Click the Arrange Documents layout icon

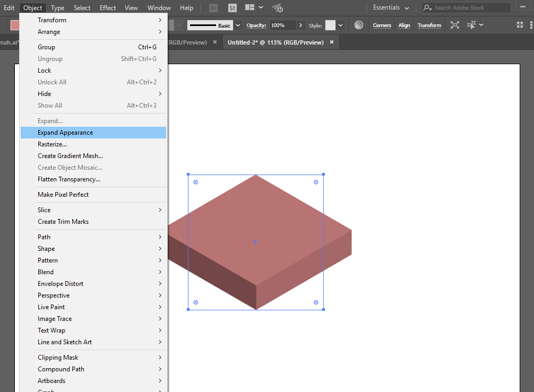[x=250, y=8]
